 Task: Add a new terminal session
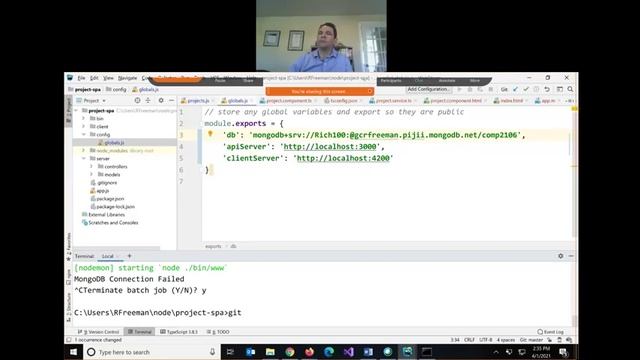pyautogui.click(x=129, y=256)
